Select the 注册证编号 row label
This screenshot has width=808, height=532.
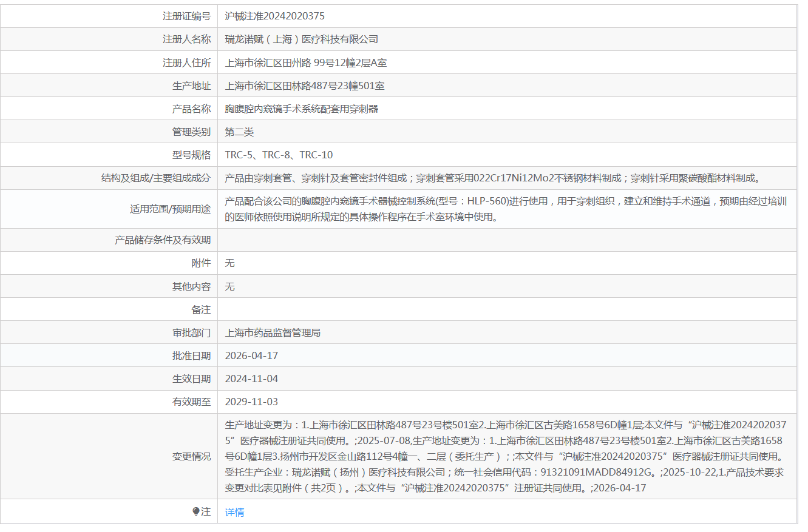[187, 16]
